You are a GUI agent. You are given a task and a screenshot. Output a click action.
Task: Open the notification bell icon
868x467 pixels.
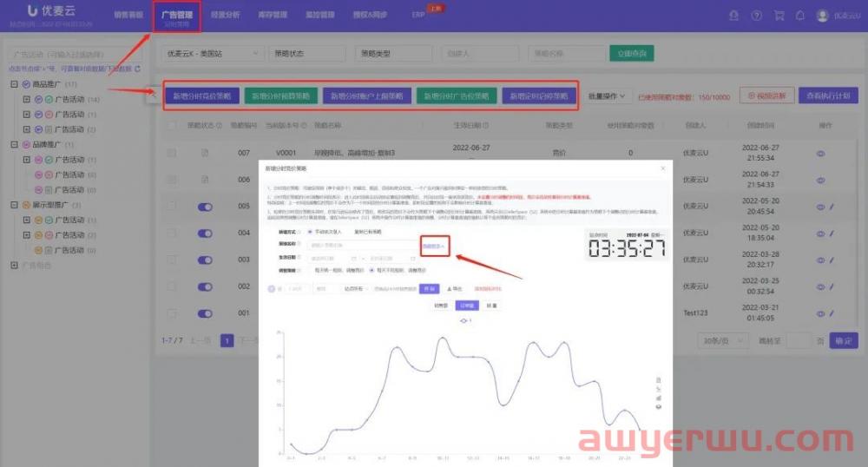pyautogui.click(x=800, y=16)
